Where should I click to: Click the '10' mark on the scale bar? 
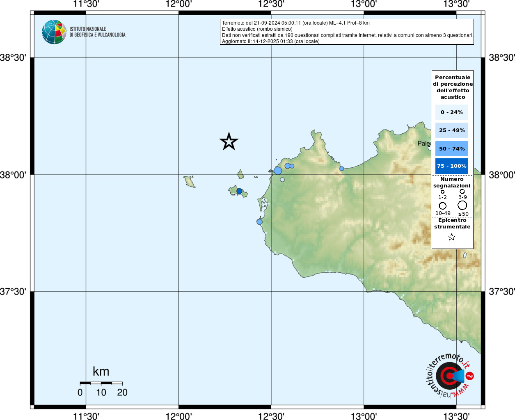click(x=101, y=393)
